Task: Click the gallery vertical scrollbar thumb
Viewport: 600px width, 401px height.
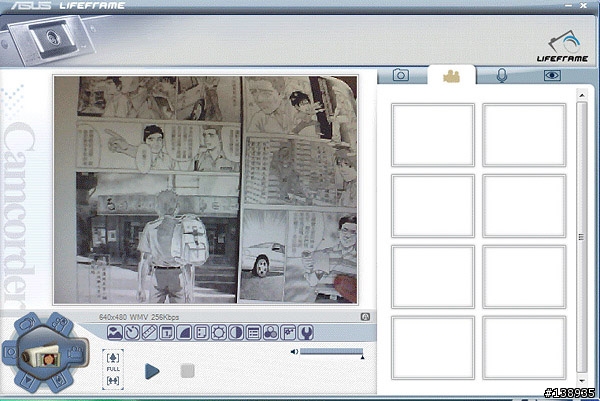Action: pos(582,237)
